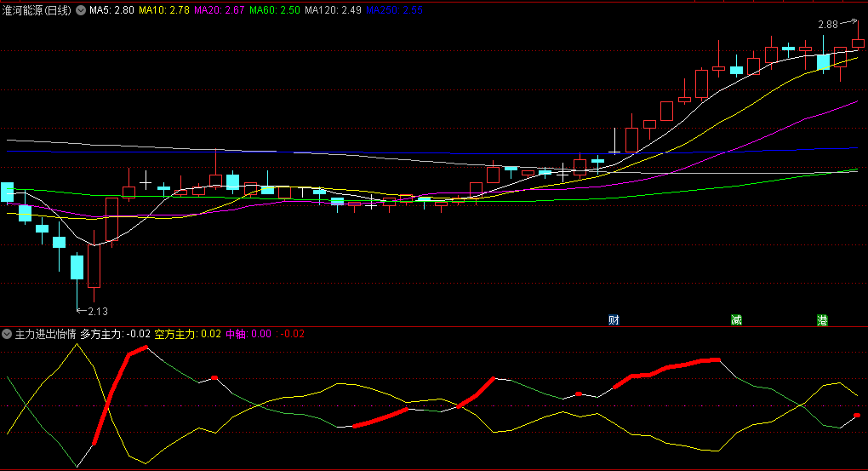Click the last red candlestick at far right

858,43
